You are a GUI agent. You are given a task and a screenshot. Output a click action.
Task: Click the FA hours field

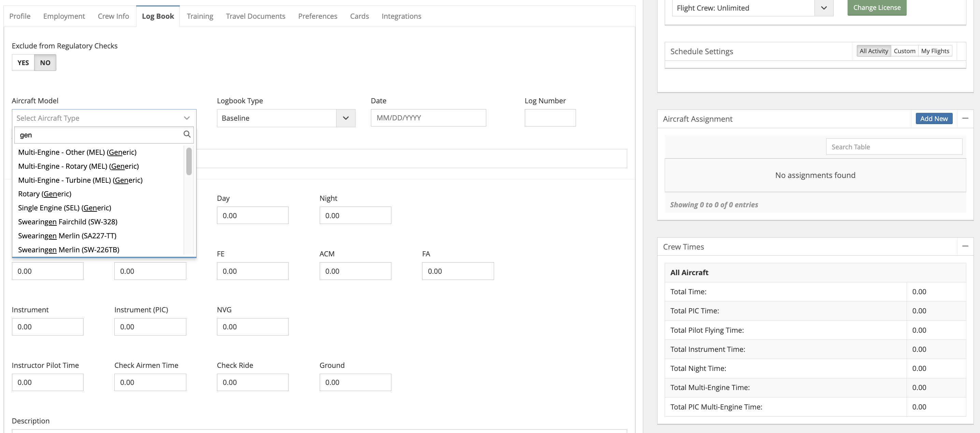(458, 271)
